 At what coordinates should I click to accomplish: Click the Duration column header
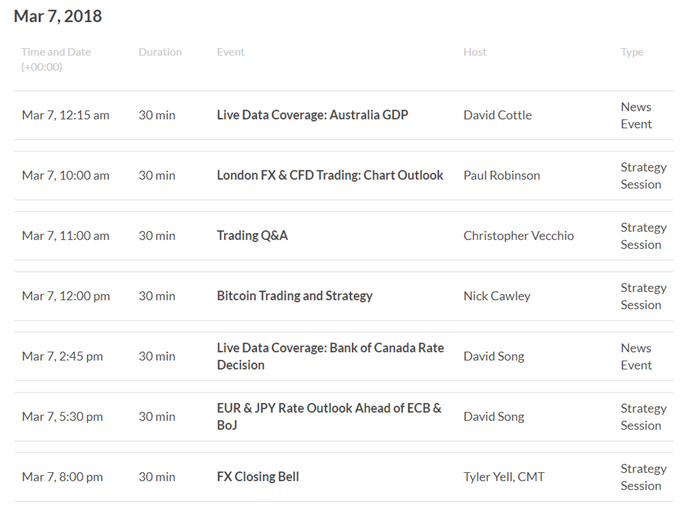click(160, 52)
